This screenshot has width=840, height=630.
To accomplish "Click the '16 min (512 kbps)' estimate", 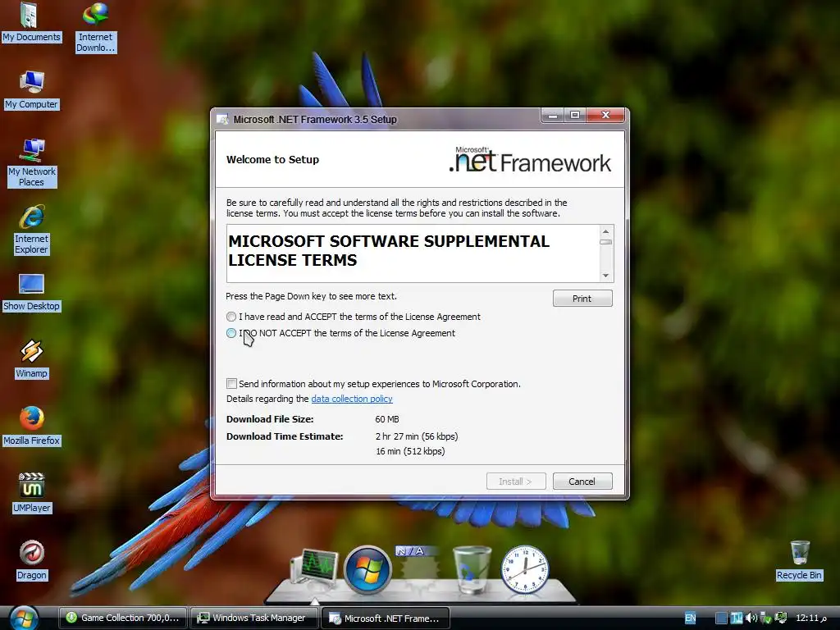I will pyautogui.click(x=410, y=451).
